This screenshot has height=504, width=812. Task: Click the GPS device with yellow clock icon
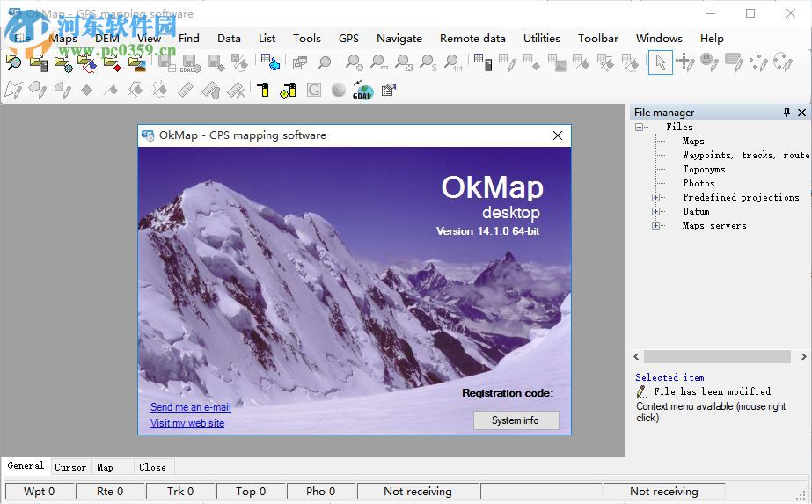(x=288, y=90)
